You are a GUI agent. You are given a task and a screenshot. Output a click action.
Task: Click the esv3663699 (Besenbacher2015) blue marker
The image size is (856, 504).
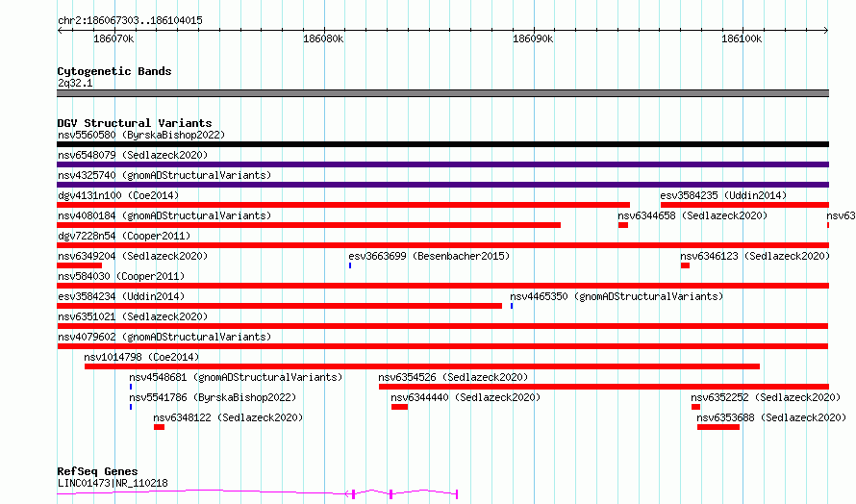[x=350, y=265]
